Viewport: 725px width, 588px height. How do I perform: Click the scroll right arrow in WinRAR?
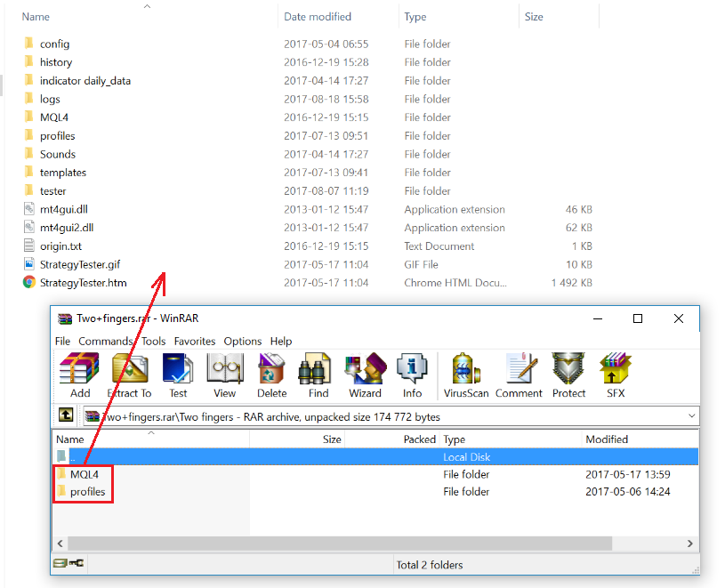tap(689, 544)
